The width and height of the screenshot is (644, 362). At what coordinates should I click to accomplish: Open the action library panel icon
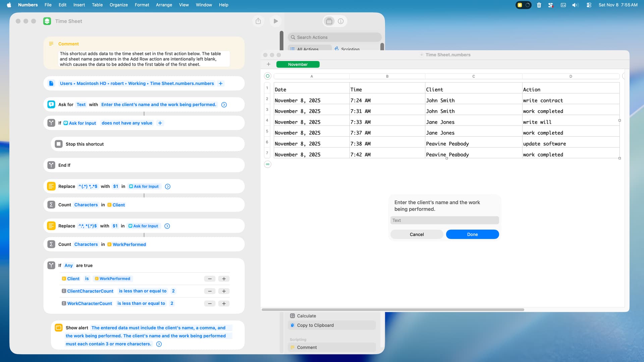329,21
